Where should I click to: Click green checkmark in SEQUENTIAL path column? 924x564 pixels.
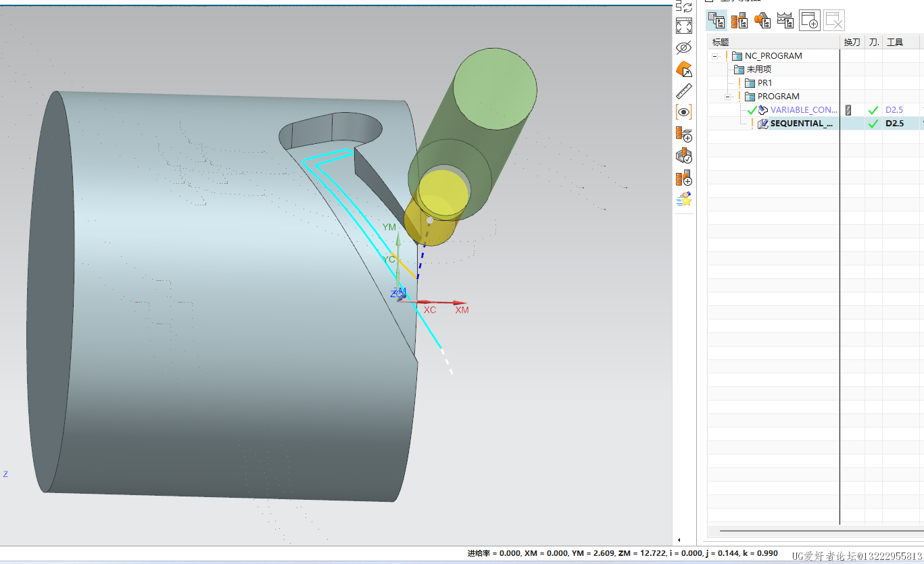click(873, 124)
